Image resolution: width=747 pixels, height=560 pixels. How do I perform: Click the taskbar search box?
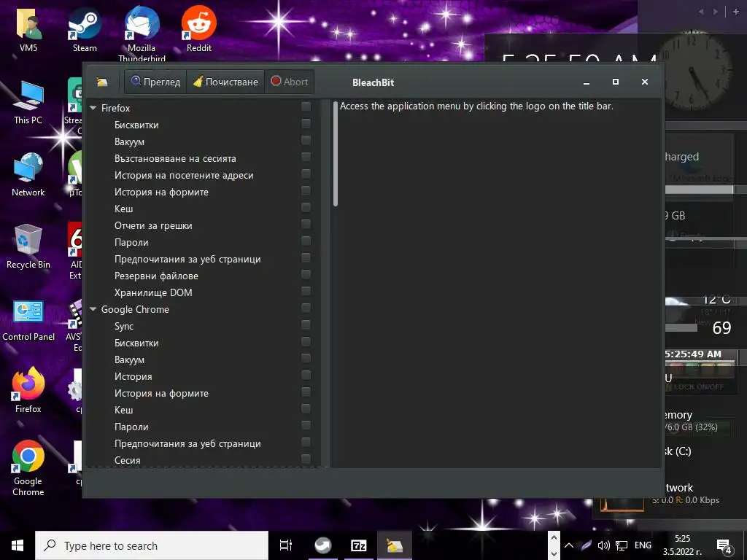click(x=152, y=545)
